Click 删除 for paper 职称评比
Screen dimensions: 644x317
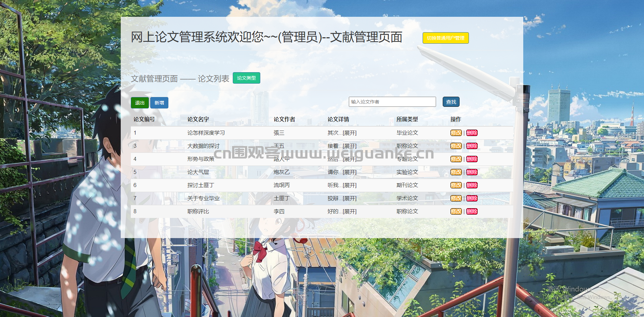click(x=472, y=211)
